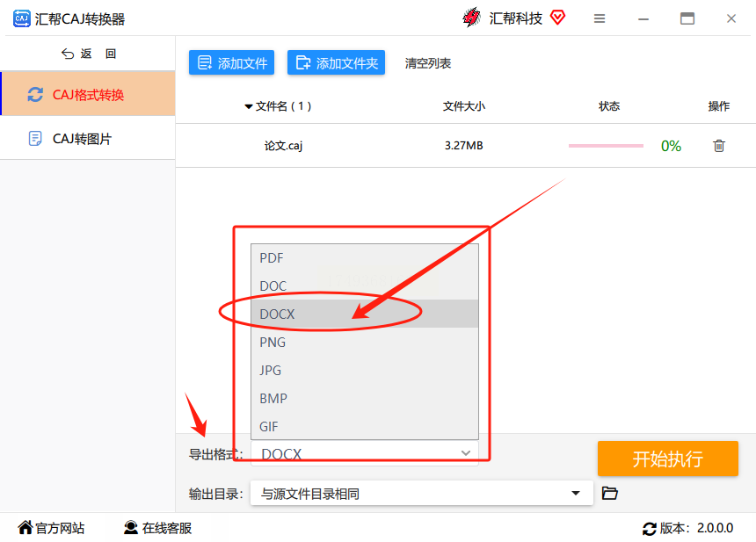Screen dimensions: 756x542
Task: Toggle sort arrow beside 文件名 header
Action: tap(248, 106)
